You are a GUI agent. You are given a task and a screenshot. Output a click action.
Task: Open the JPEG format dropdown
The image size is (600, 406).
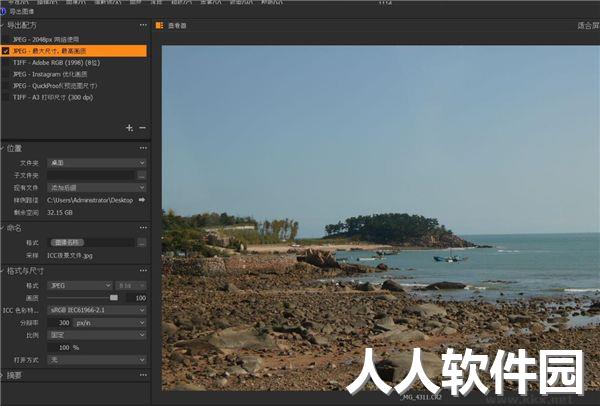80,285
